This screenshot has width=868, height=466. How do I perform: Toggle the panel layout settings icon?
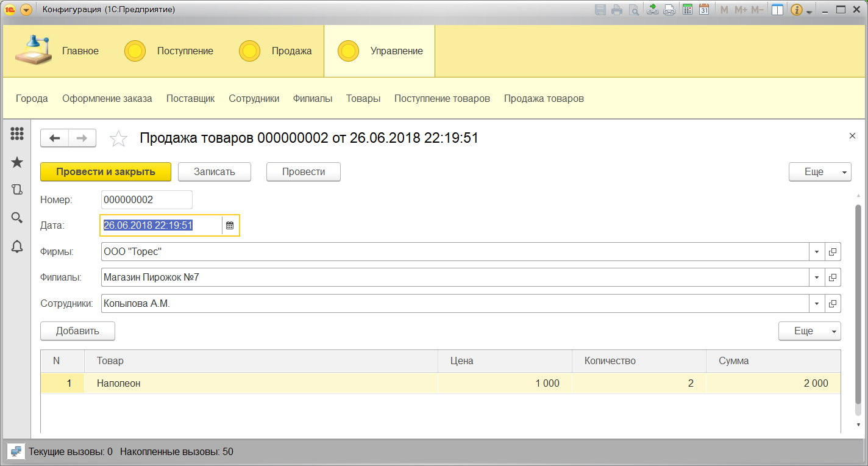click(777, 10)
